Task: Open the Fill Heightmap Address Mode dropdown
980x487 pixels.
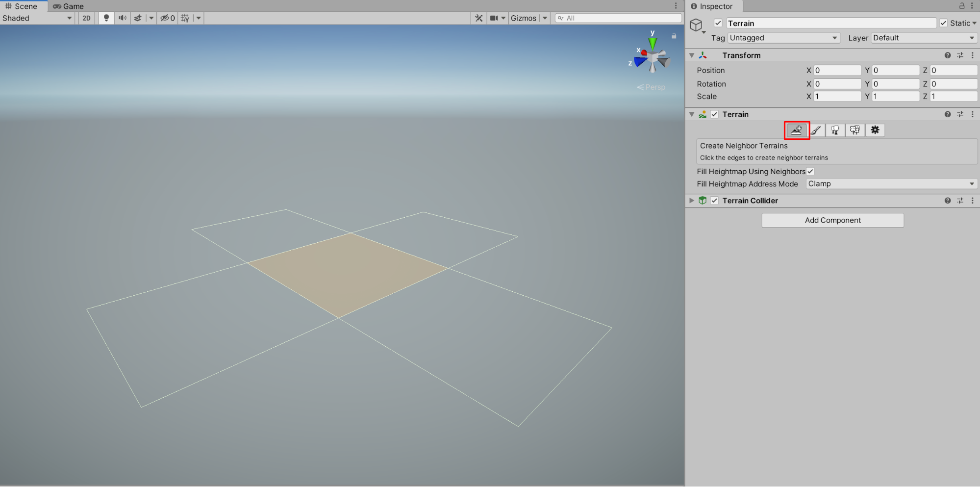Action: pyautogui.click(x=891, y=183)
